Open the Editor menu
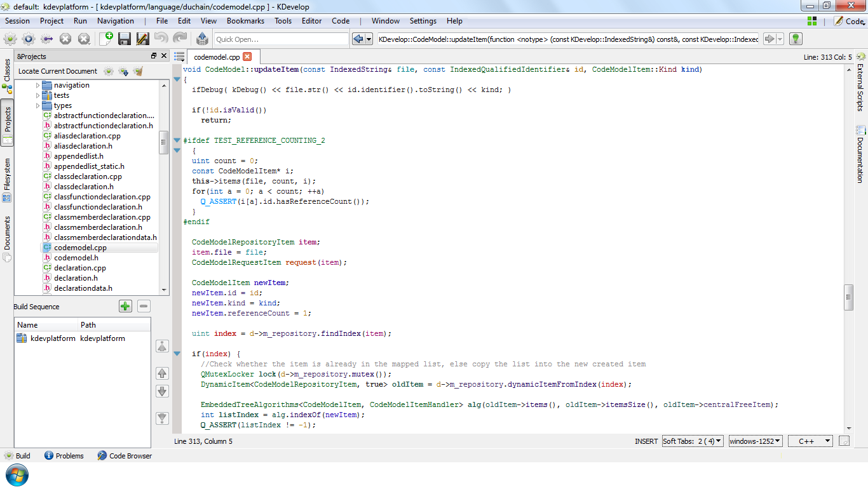The image size is (868, 487). coord(312,21)
